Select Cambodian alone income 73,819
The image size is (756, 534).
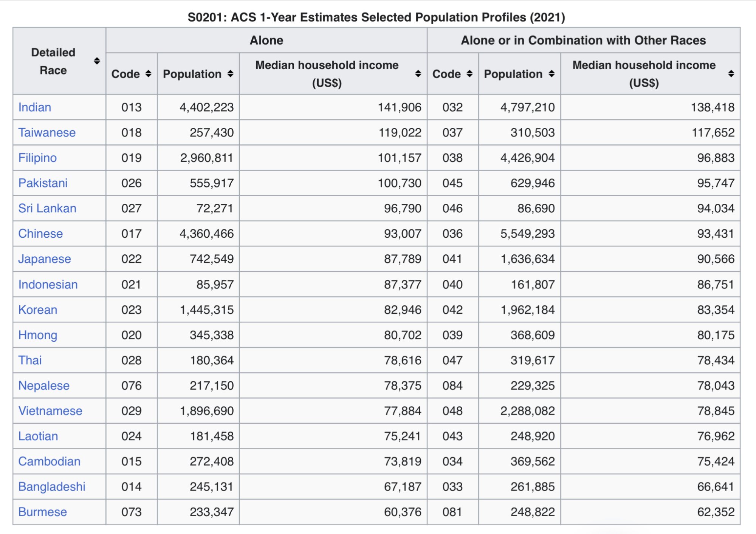point(403,461)
